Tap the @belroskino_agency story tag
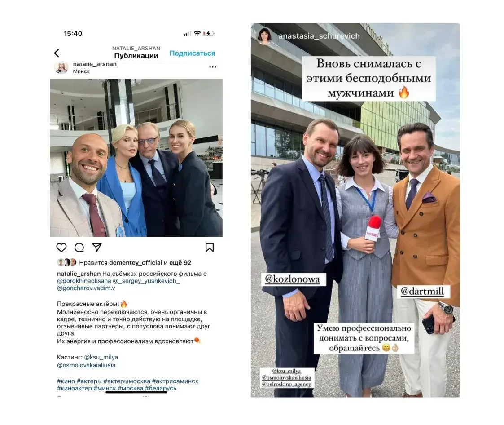 [x=286, y=384]
